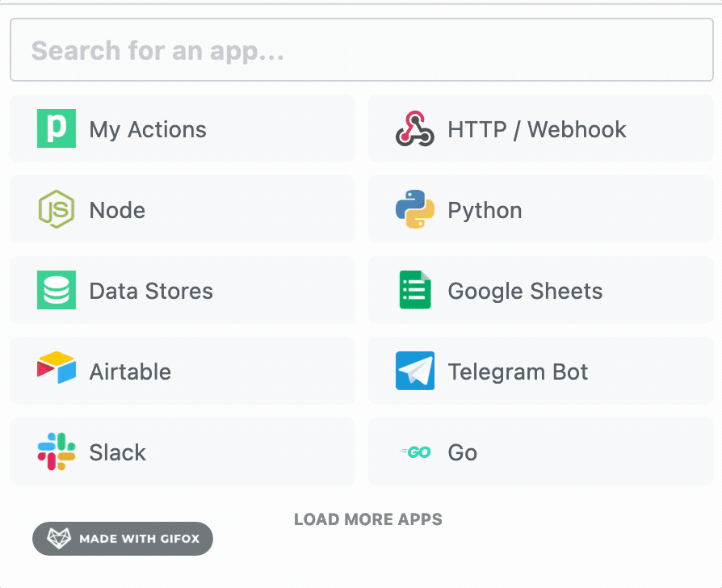The height and width of the screenshot is (588, 722).
Task: Click the Node.js hexagon icon
Action: [x=57, y=209]
